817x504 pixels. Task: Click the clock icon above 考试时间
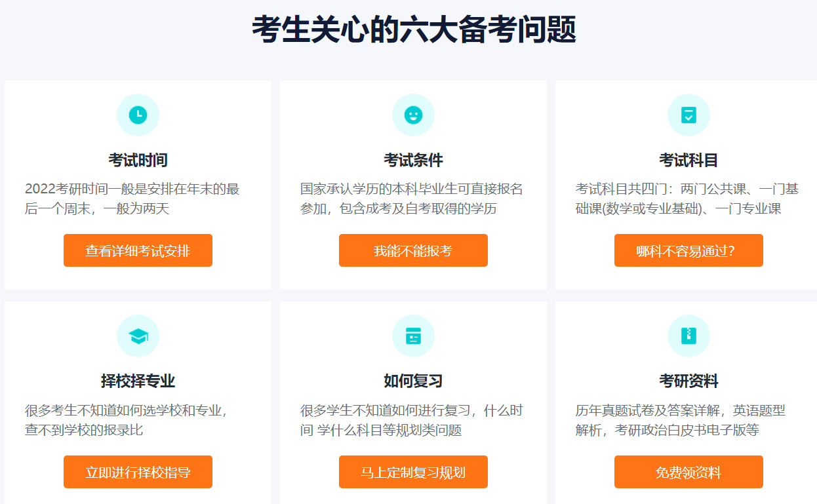[x=138, y=114]
